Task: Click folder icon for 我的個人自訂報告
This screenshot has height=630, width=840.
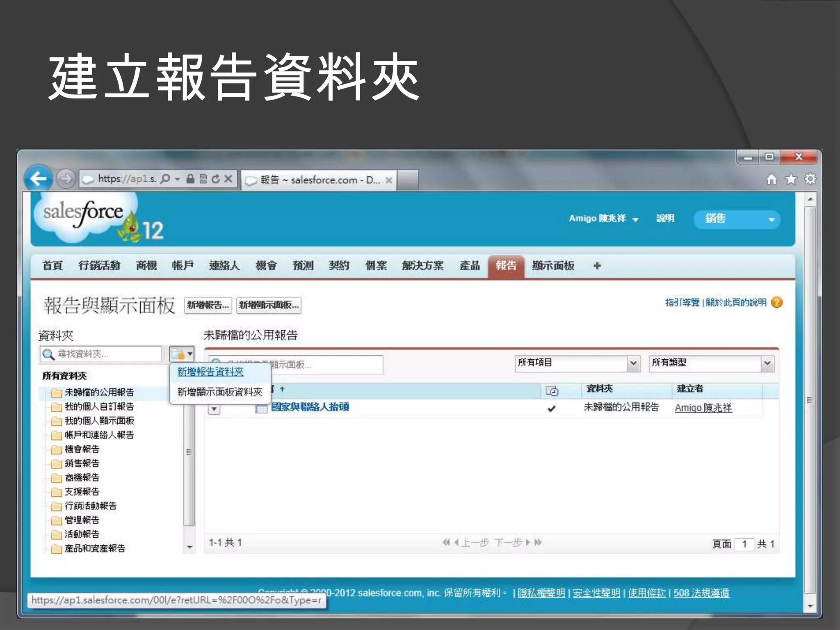Action: pyautogui.click(x=56, y=407)
